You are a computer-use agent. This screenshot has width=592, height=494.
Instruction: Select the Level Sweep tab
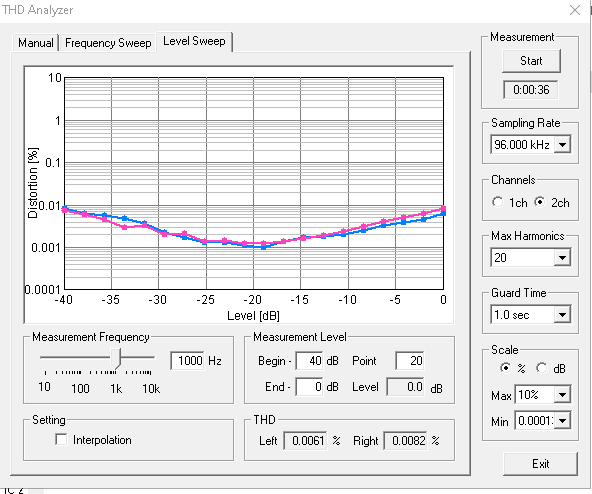194,41
